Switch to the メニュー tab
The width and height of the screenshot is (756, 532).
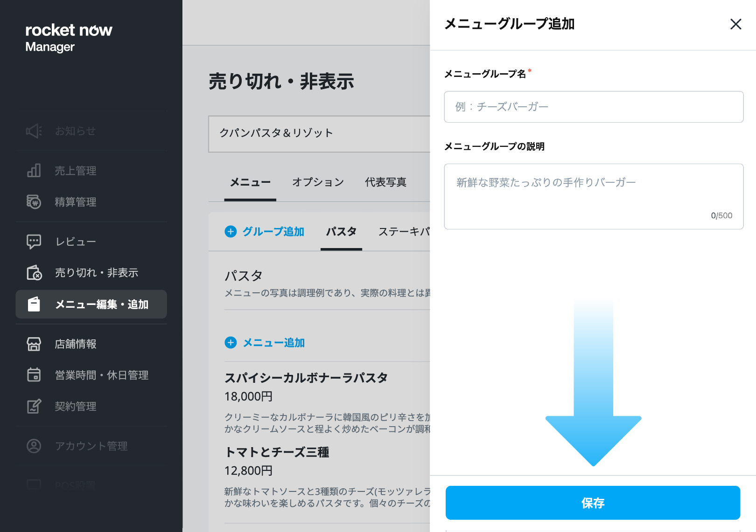pyautogui.click(x=250, y=182)
